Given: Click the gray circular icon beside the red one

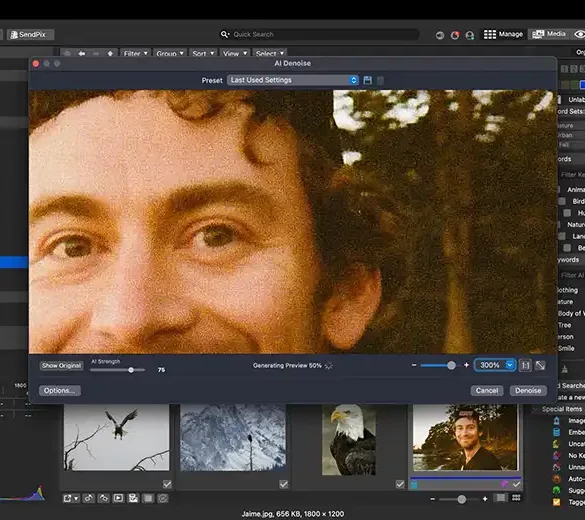Looking at the screenshot, I should (440, 35).
